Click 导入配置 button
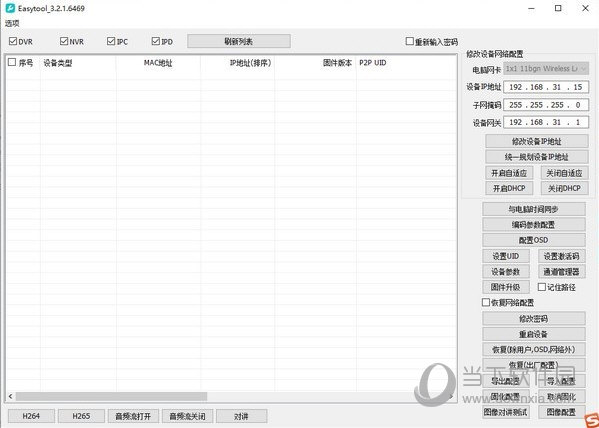Image resolution: width=599 pixels, height=428 pixels. tap(562, 381)
